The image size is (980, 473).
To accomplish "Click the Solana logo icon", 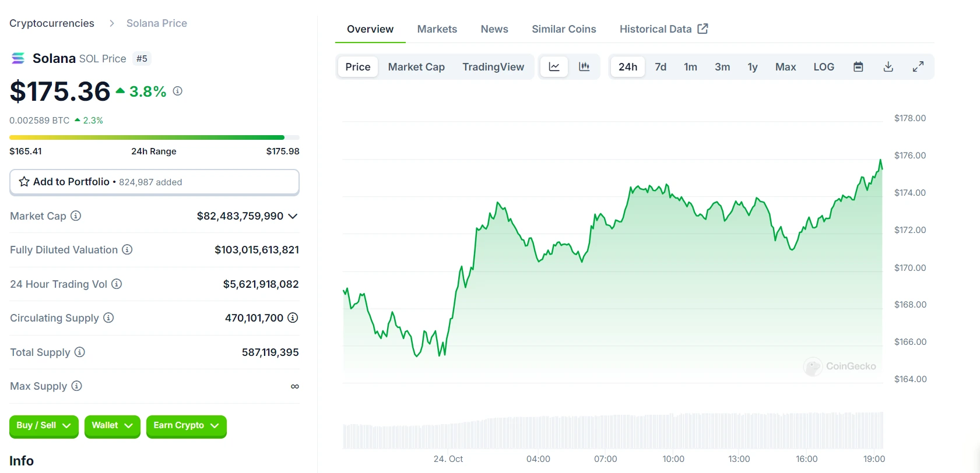I will 18,58.
